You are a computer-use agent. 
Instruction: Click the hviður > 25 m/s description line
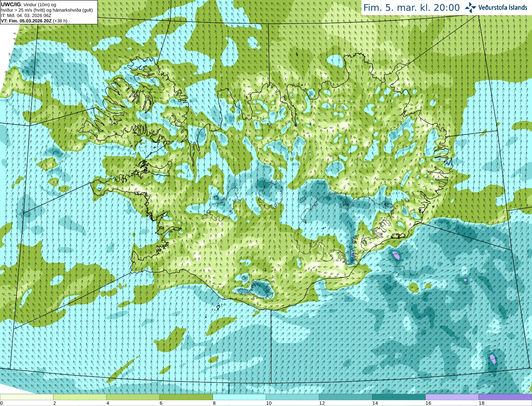[x=47, y=10]
